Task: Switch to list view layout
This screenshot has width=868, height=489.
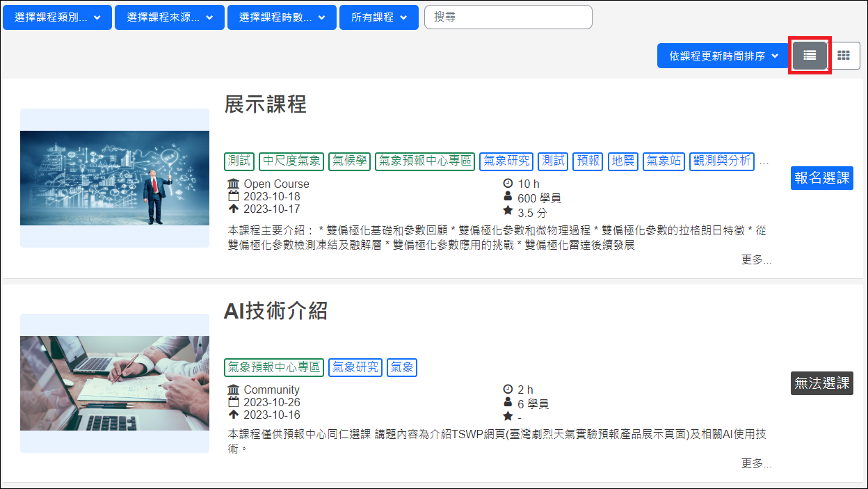Action: 810,56
